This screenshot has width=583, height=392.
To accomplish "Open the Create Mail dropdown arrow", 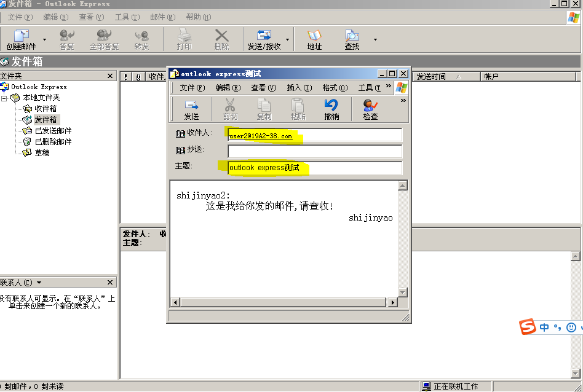I will tap(45, 39).
